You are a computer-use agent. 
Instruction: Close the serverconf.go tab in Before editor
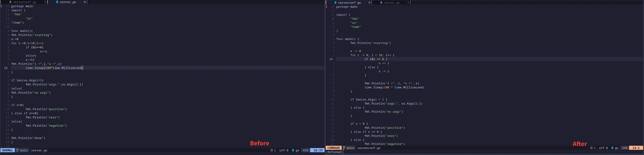pyautogui.click(x=45, y=2)
